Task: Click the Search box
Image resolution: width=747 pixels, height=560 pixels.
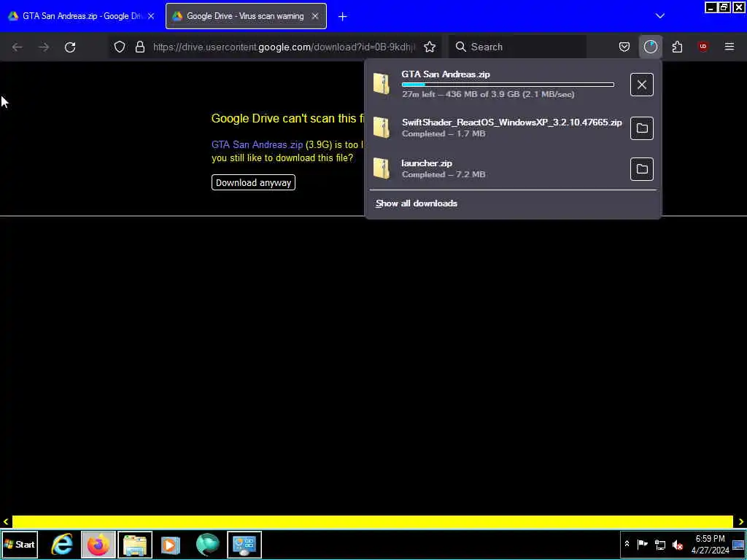Action: click(x=519, y=47)
